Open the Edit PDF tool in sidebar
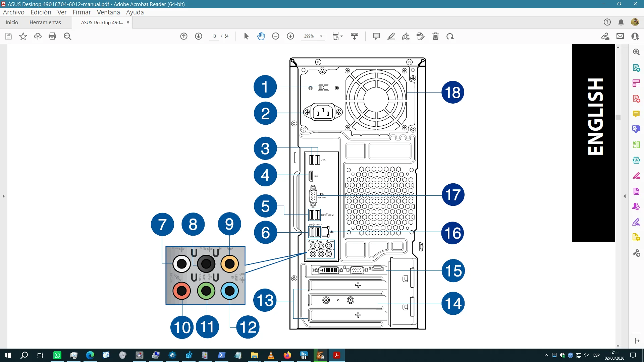The height and width of the screenshot is (362, 644). (x=636, y=83)
